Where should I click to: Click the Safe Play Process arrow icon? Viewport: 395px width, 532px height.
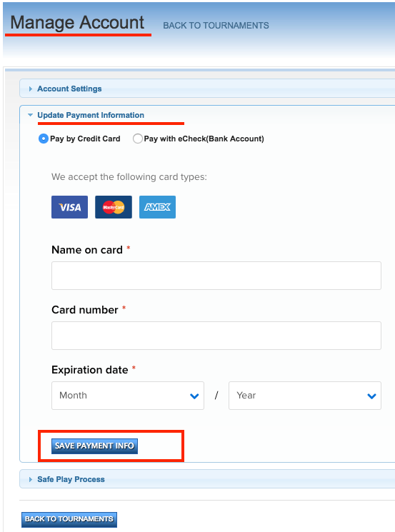31,479
